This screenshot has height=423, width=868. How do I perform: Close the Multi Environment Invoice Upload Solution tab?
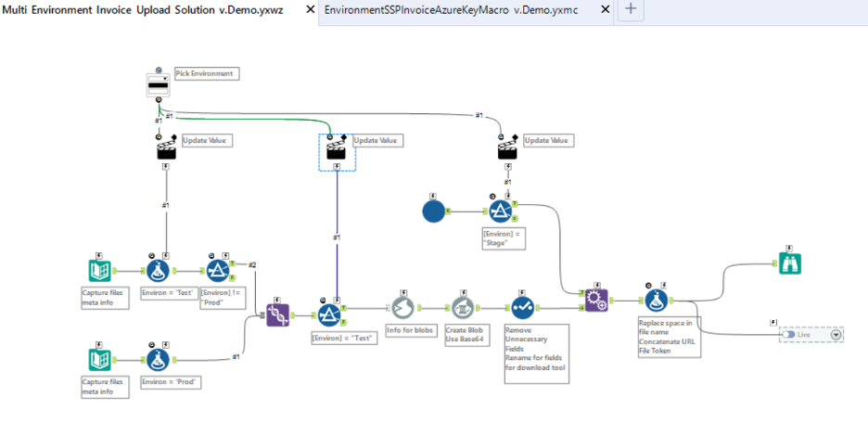pos(310,9)
